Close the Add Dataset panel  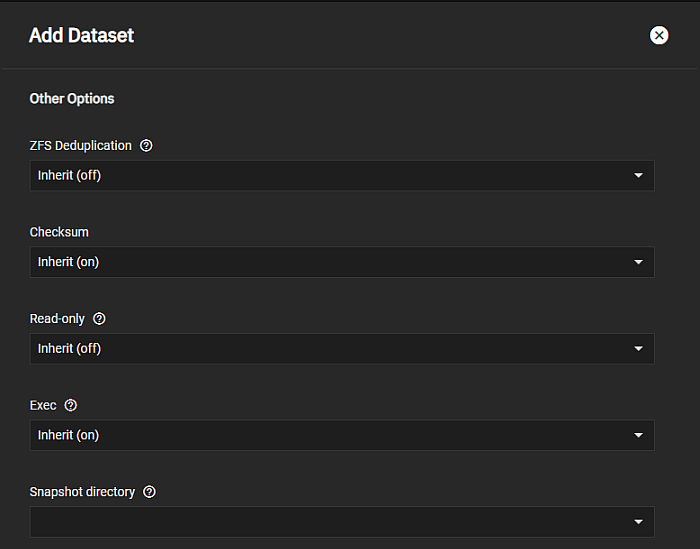[659, 35]
